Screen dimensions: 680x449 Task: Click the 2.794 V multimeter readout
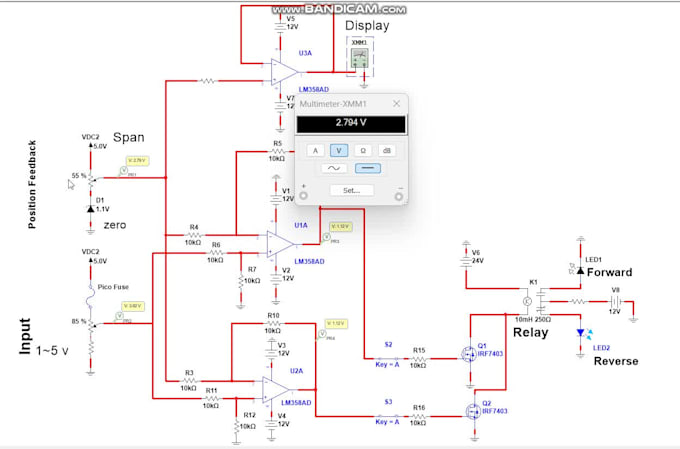pos(351,123)
